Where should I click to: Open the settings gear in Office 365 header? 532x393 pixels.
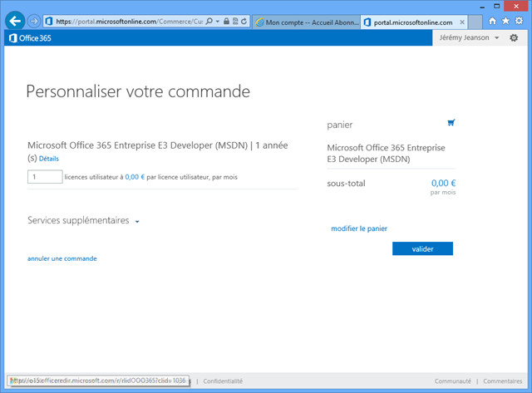click(514, 37)
